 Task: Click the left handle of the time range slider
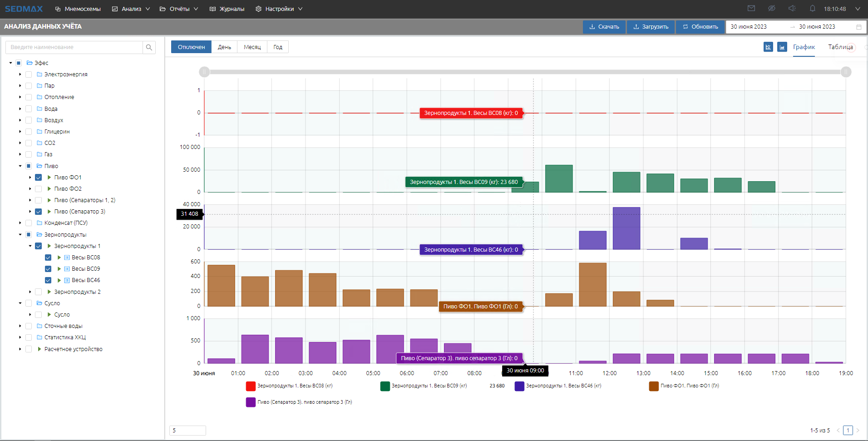click(204, 72)
